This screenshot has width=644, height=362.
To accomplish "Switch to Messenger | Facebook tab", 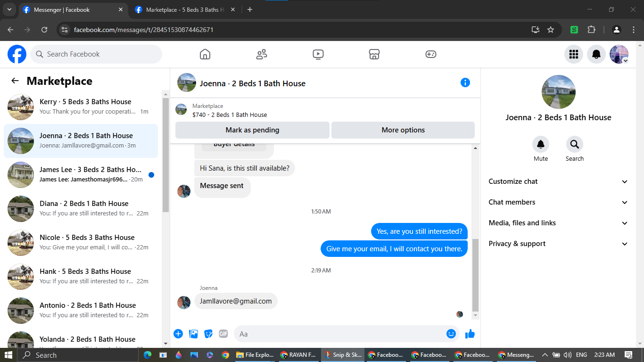I will point(74,10).
